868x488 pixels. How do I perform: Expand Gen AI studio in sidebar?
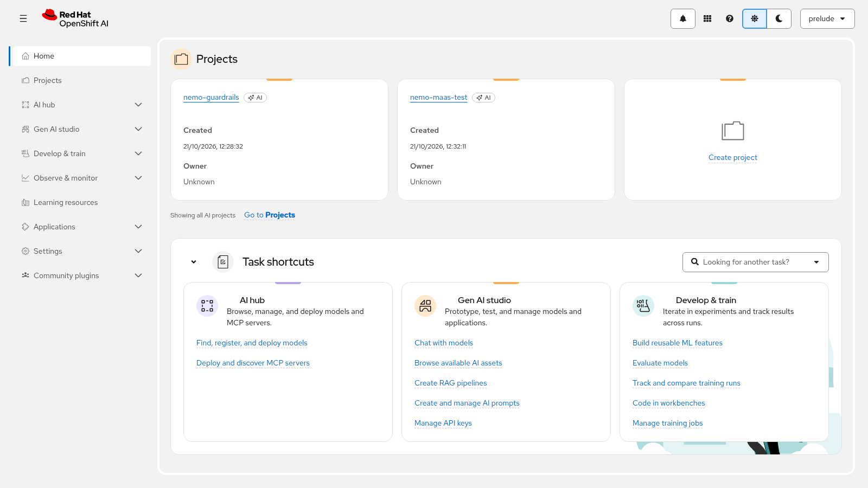(80, 129)
